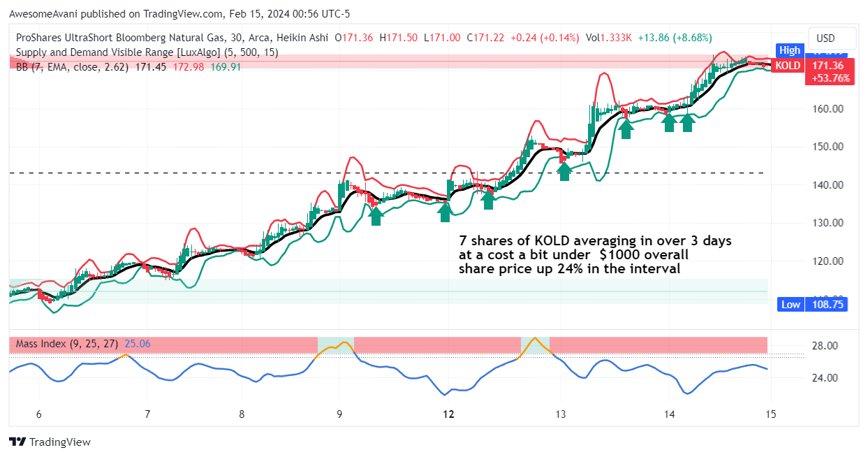Click the BB (7, EMA, close, 2.62) legend
Image resolution: width=868 pixels, height=457 pixels.
pos(73,67)
